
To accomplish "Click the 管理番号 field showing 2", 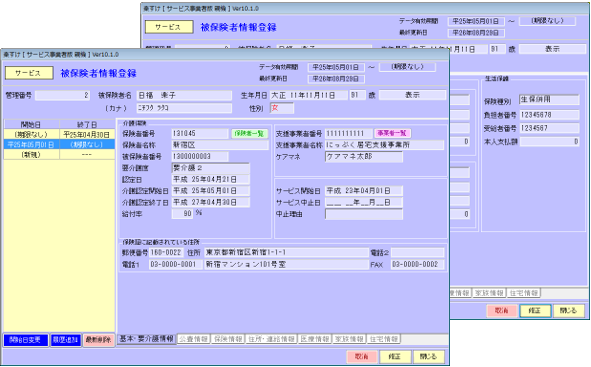I will coord(63,95).
